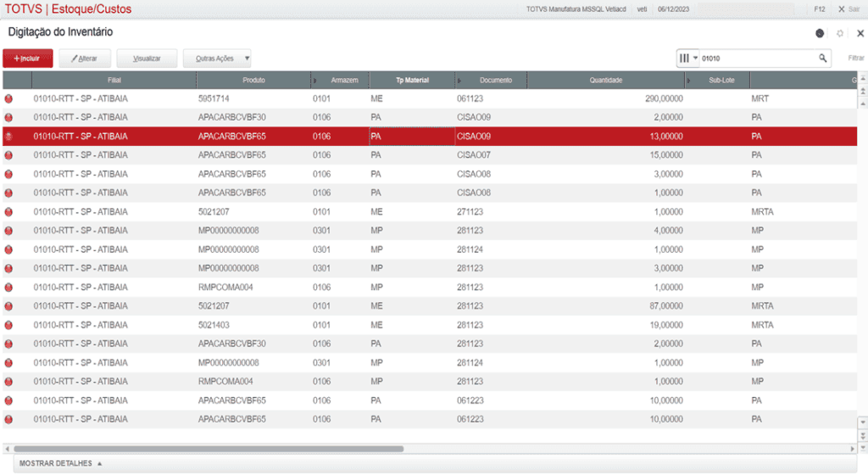Click the magnifier search icon

pyautogui.click(x=822, y=58)
